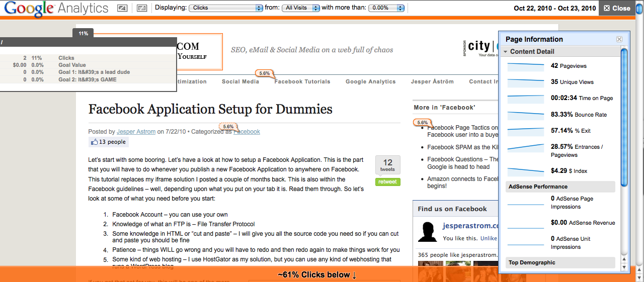Image resolution: width=644 pixels, height=282 pixels.
Task: Open the Amazon connects to Facebook link
Action: [463, 182]
